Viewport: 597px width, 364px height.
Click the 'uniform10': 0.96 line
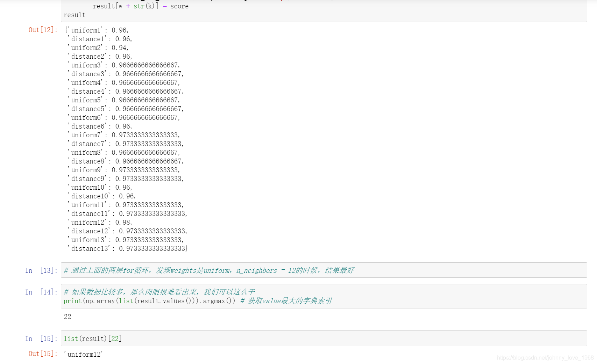(100, 187)
